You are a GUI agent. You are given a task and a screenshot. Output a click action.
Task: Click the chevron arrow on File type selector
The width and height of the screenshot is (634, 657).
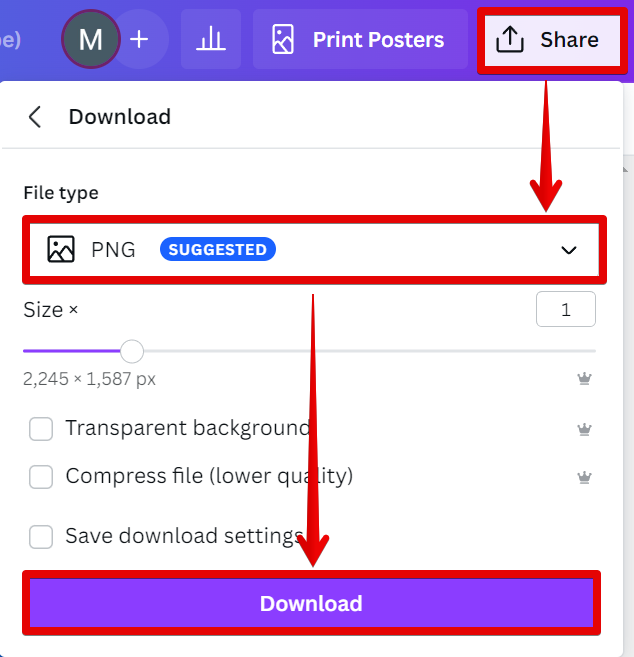pos(569,250)
